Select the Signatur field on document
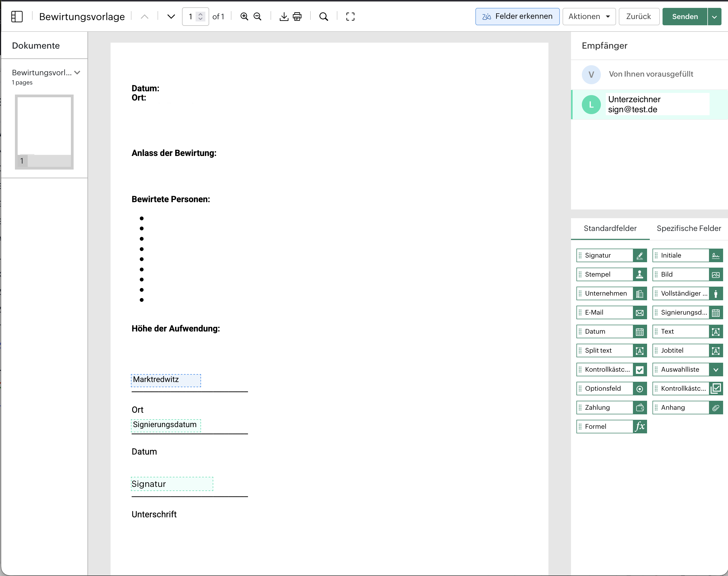This screenshot has height=576, width=728. pos(172,484)
